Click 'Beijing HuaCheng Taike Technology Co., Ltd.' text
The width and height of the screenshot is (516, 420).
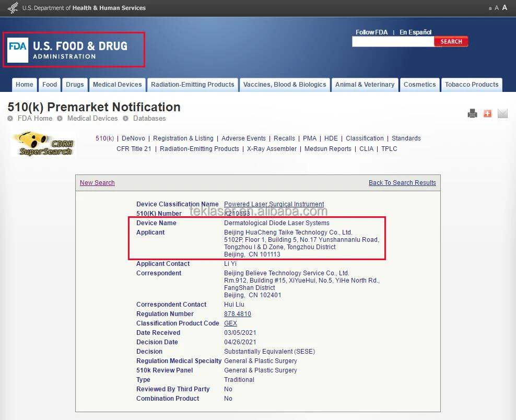pyautogui.click(x=288, y=232)
